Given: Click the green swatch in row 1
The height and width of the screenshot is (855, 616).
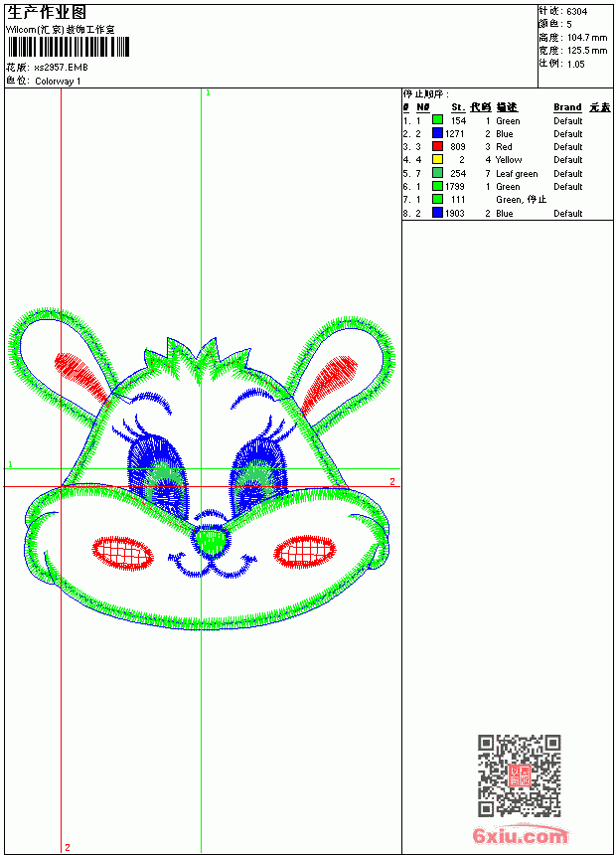Looking at the screenshot, I should [x=437, y=119].
